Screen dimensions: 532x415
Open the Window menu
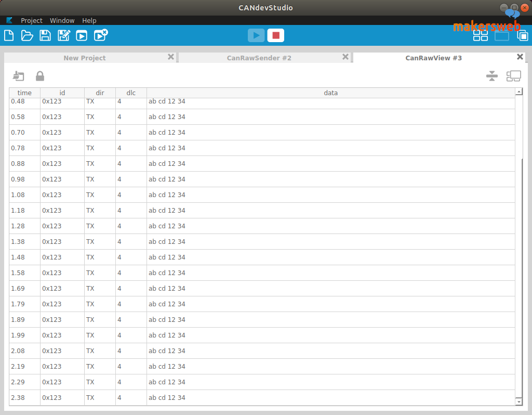pyautogui.click(x=62, y=20)
